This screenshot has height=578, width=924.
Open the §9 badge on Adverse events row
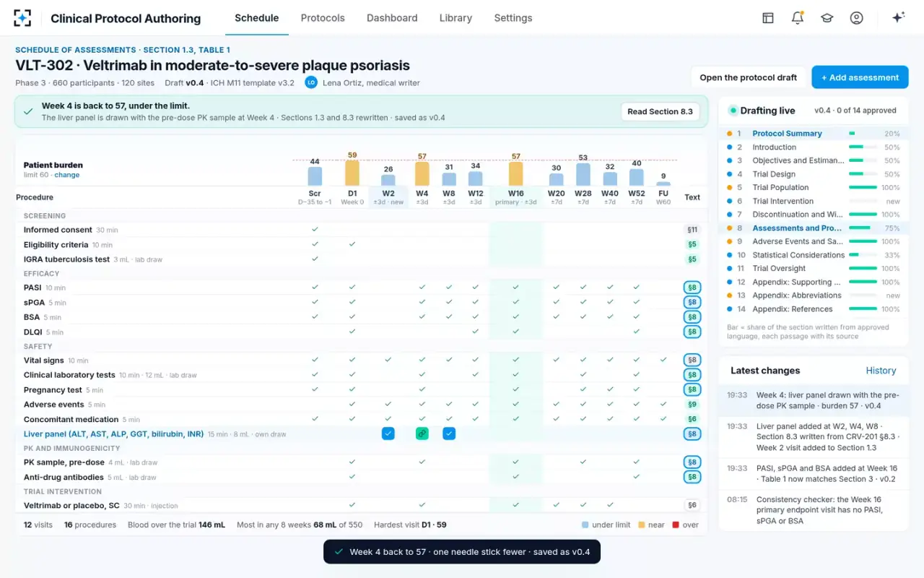[692, 405]
